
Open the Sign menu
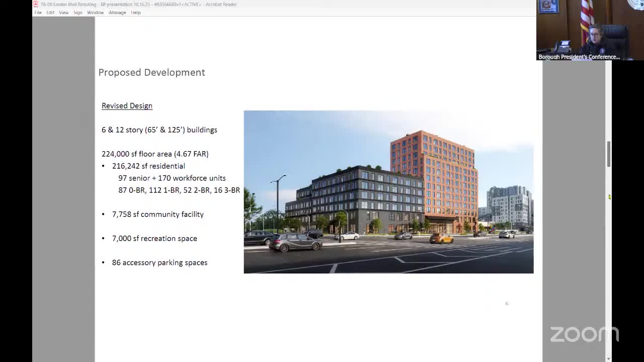(x=77, y=13)
